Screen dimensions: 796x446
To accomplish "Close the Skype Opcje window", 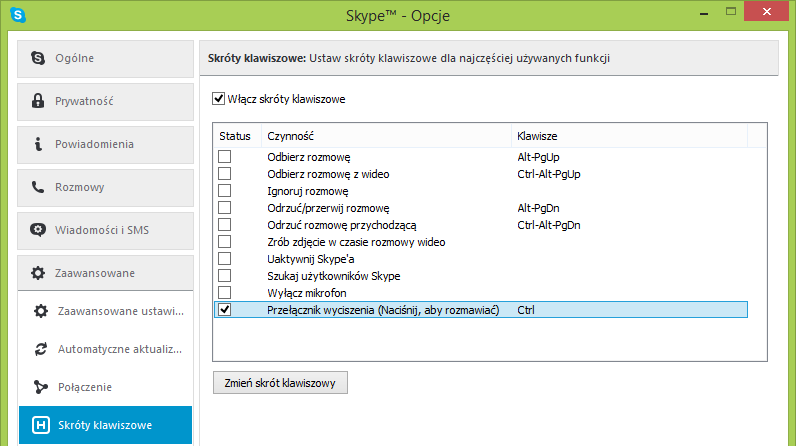I will coord(767,11).
